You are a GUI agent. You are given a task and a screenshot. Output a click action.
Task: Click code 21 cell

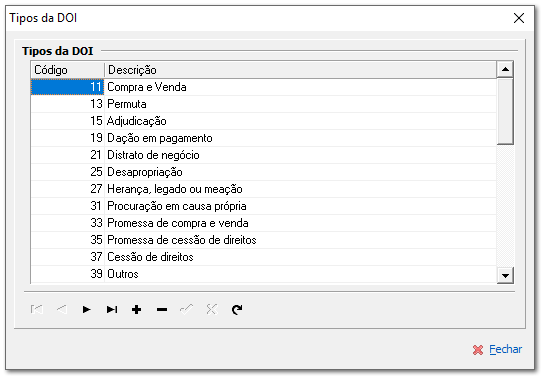[x=68, y=155]
